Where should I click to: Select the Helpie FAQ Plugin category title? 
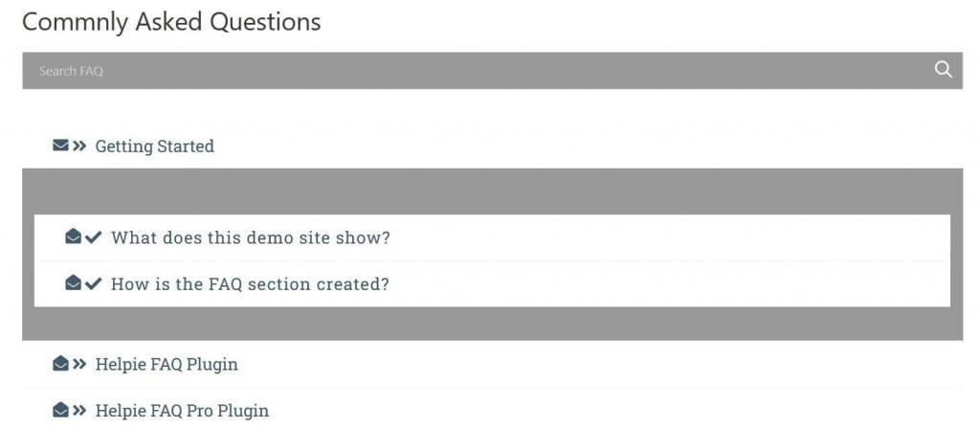(x=167, y=365)
